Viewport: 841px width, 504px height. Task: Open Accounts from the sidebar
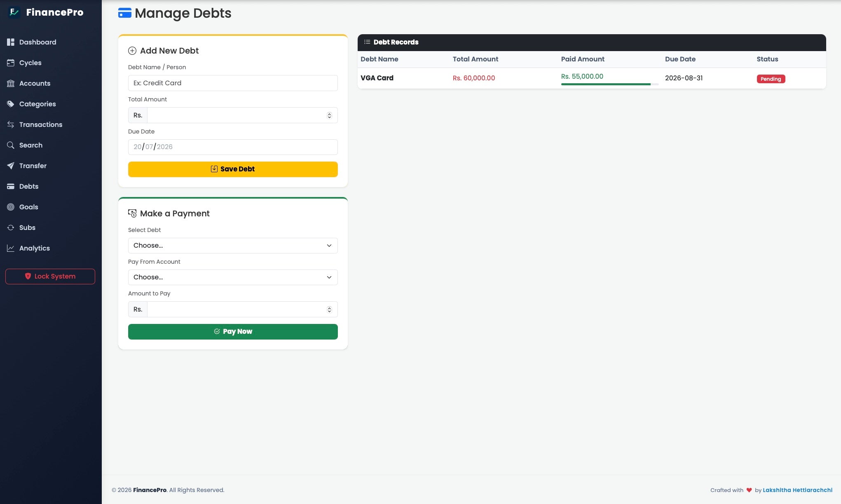click(x=51, y=83)
